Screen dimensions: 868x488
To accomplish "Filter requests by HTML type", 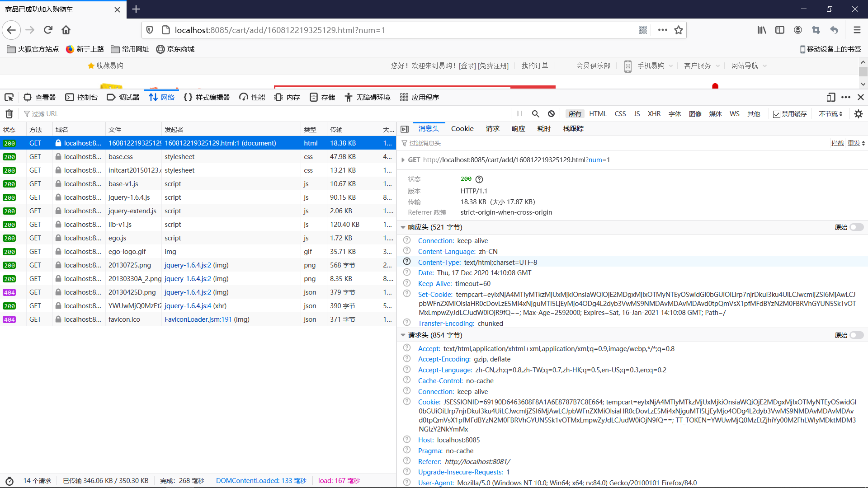I will coord(598,114).
